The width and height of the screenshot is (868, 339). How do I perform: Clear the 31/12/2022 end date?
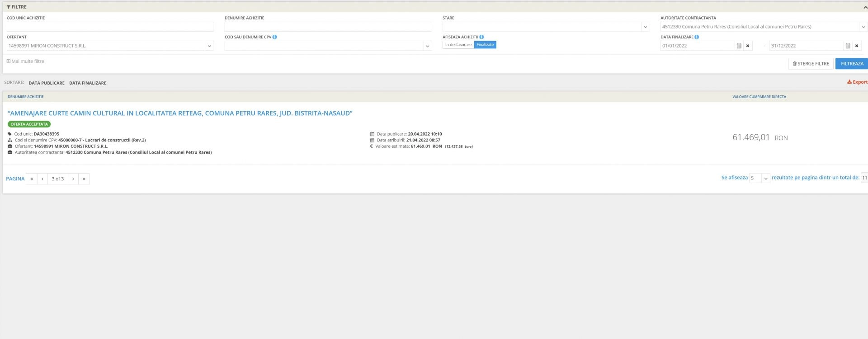[x=856, y=46]
